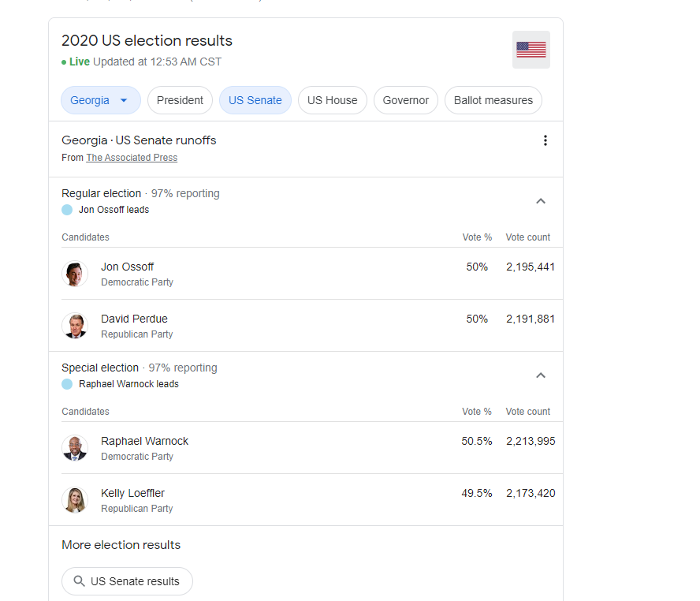Open the three-dot options menu
700x601 pixels.
tap(545, 140)
